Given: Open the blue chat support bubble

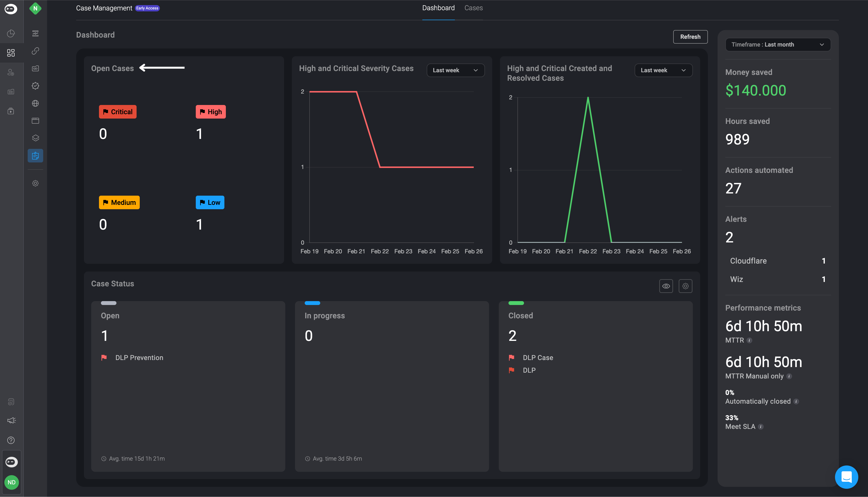Looking at the screenshot, I should point(846,477).
